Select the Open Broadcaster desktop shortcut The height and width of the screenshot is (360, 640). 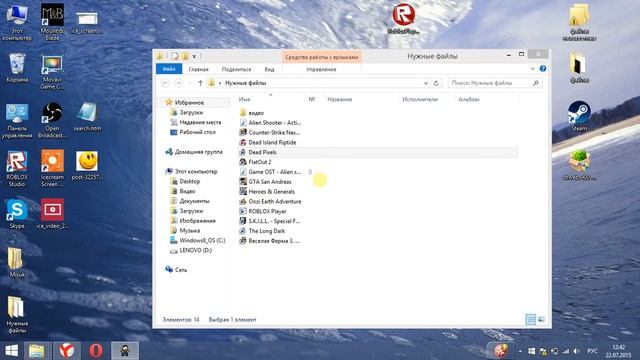(x=52, y=120)
